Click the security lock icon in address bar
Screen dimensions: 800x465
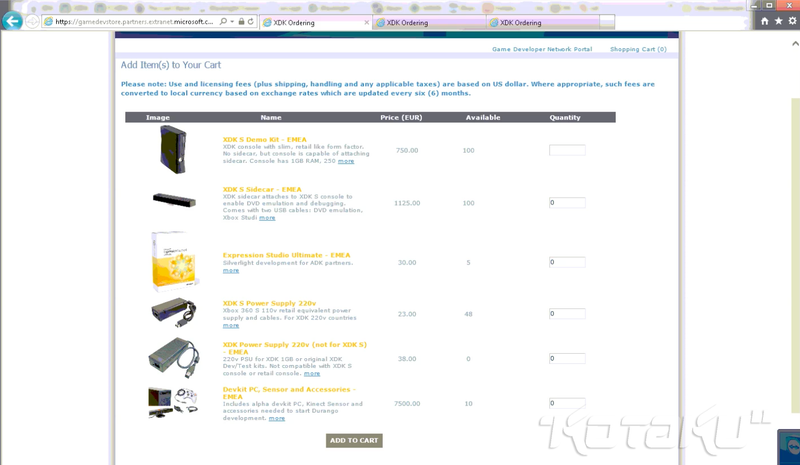(x=241, y=22)
